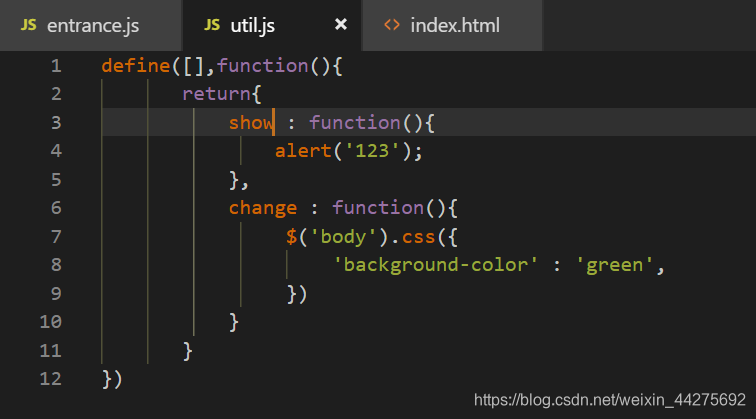Click line number 5 in gutter
The width and height of the screenshot is (756, 419).
[56, 179]
